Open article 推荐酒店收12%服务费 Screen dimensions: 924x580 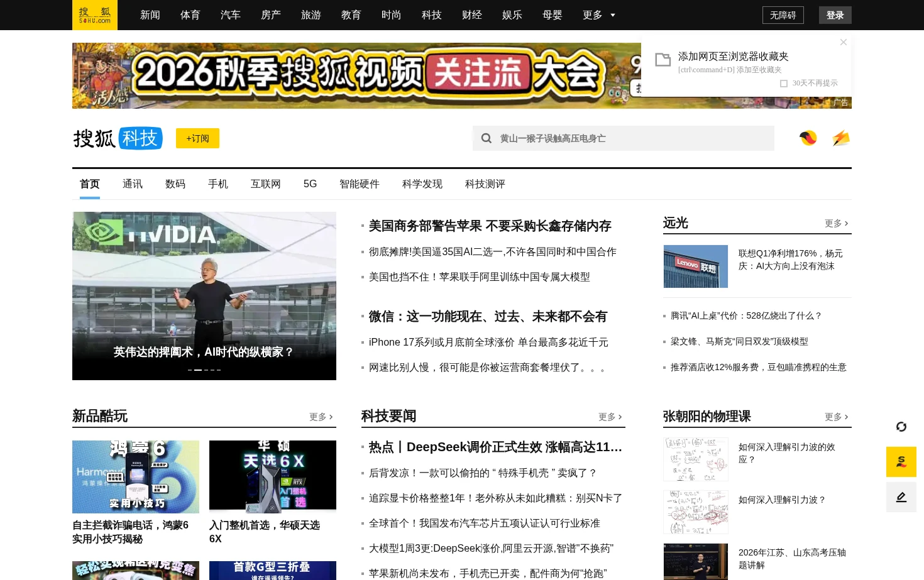pyautogui.click(x=759, y=368)
